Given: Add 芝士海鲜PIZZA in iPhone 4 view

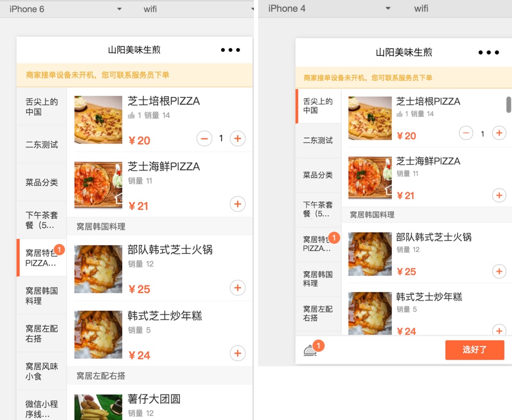Looking at the screenshot, I should coord(499,195).
